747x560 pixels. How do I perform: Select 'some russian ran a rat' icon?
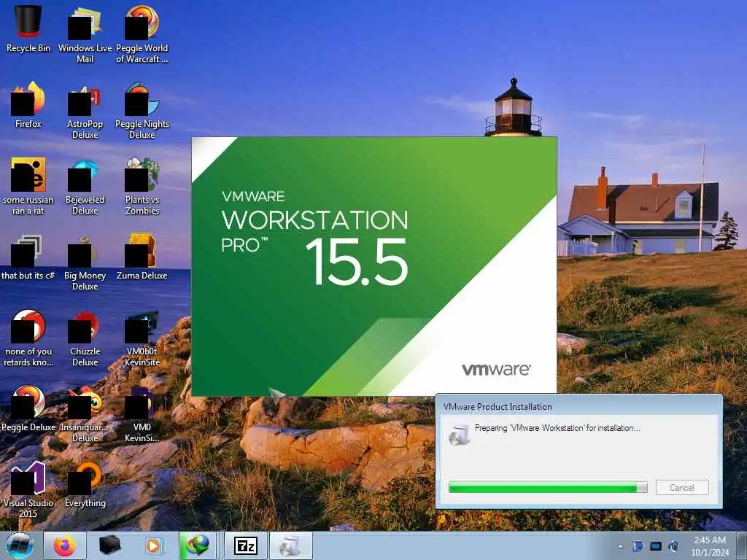(28, 186)
